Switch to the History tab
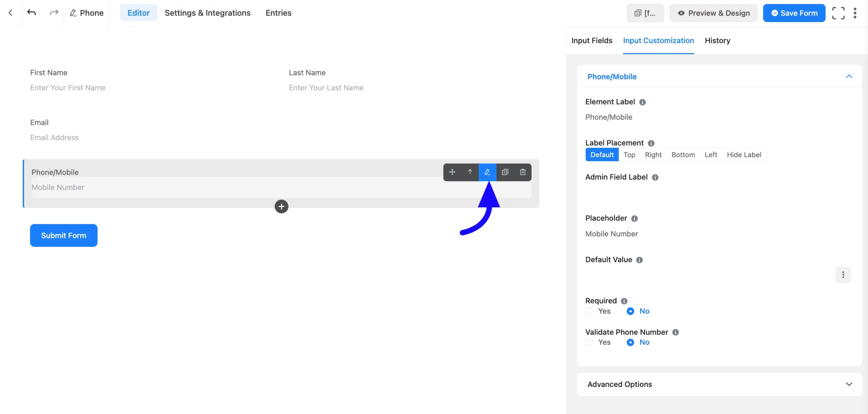Screen dimensions: 868x414 [717, 40]
